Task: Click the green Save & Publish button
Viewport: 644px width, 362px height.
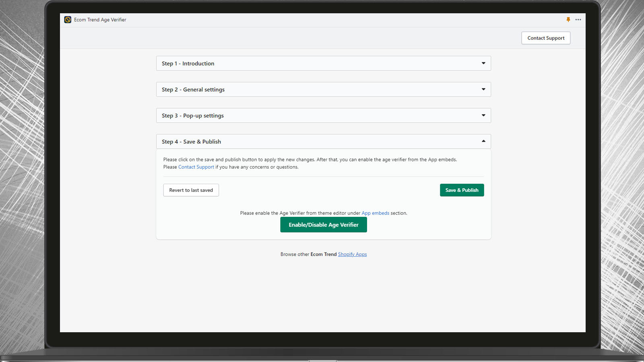Action: point(462,190)
